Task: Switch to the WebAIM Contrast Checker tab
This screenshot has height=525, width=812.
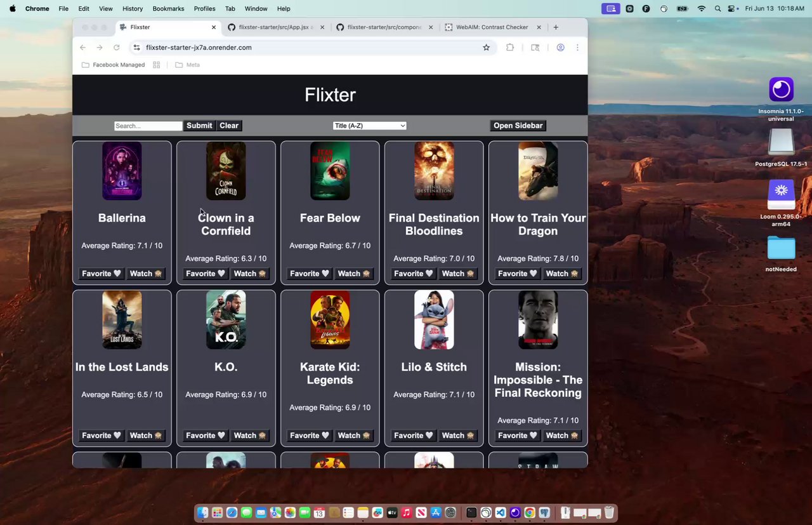Action: tap(493, 27)
